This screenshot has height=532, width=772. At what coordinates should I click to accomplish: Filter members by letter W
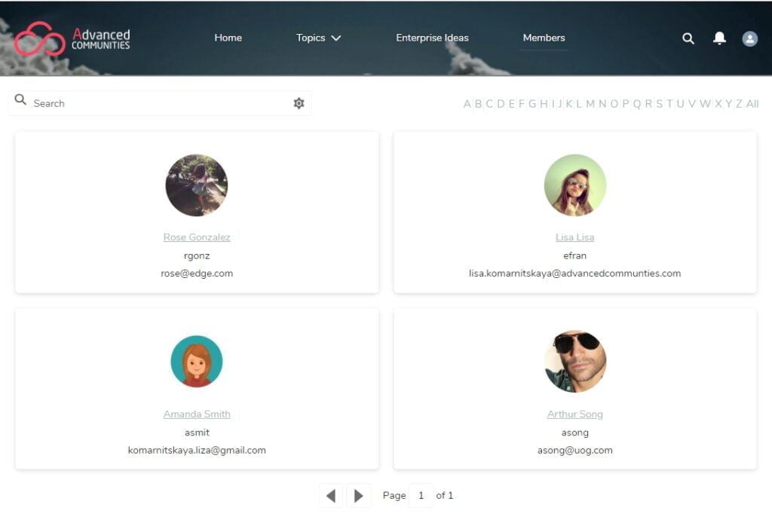coord(706,104)
